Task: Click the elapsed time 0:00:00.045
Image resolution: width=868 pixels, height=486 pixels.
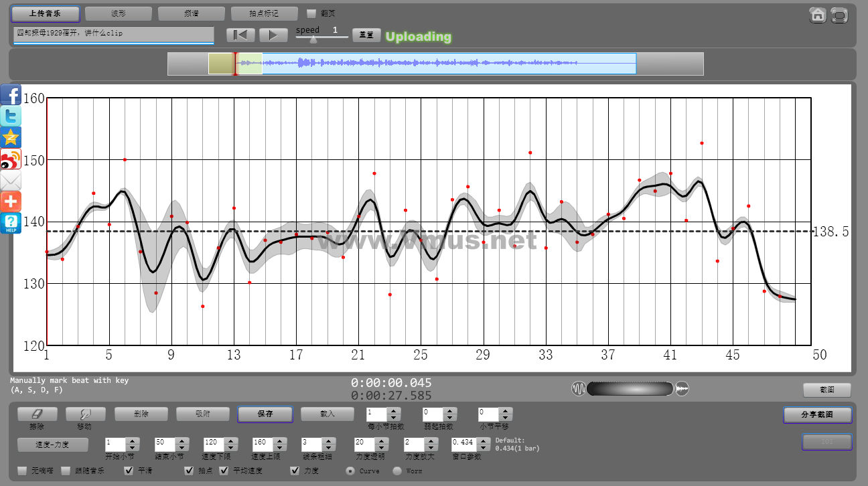Action: click(x=391, y=383)
